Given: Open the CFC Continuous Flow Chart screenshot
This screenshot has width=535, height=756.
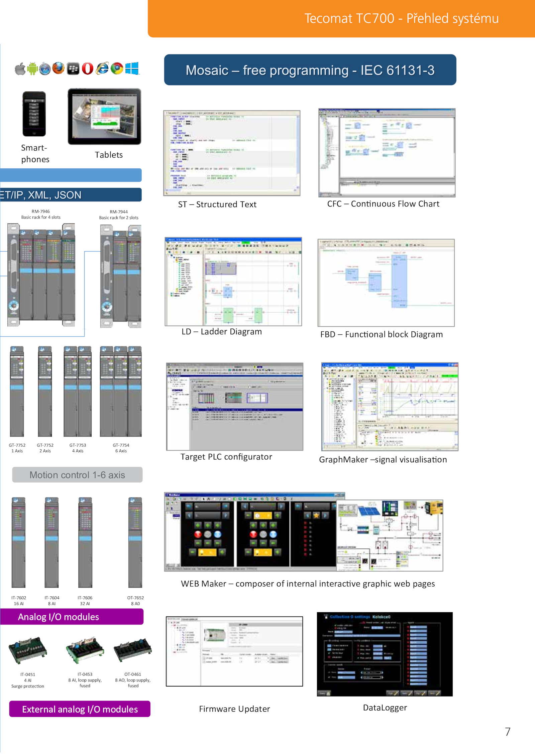Looking at the screenshot, I should (387, 153).
